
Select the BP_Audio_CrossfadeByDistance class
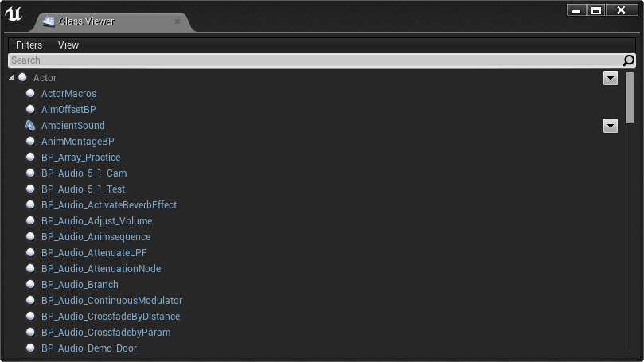(111, 317)
